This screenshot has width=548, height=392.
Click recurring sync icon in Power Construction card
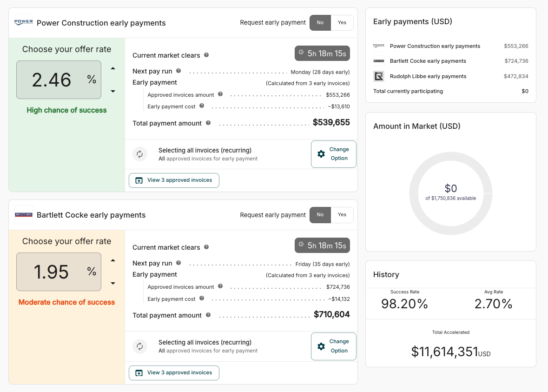[x=140, y=154]
